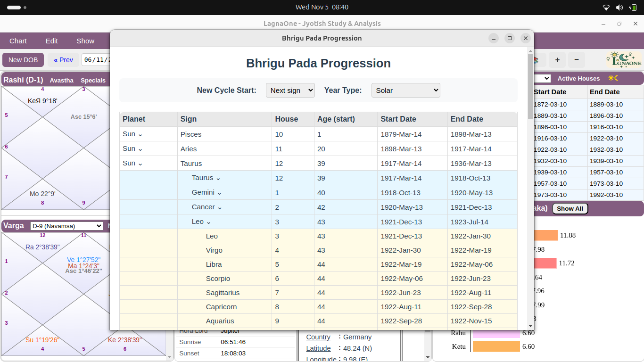Open the Chart menu

(x=18, y=41)
